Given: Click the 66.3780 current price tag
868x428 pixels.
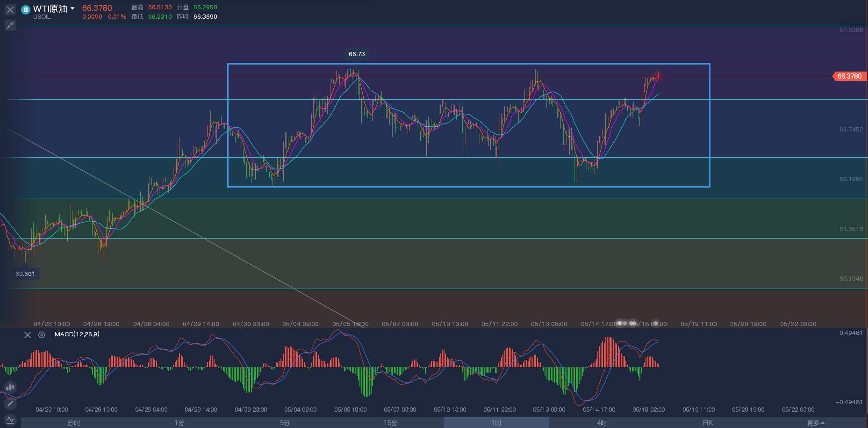Looking at the screenshot, I should [849, 76].
